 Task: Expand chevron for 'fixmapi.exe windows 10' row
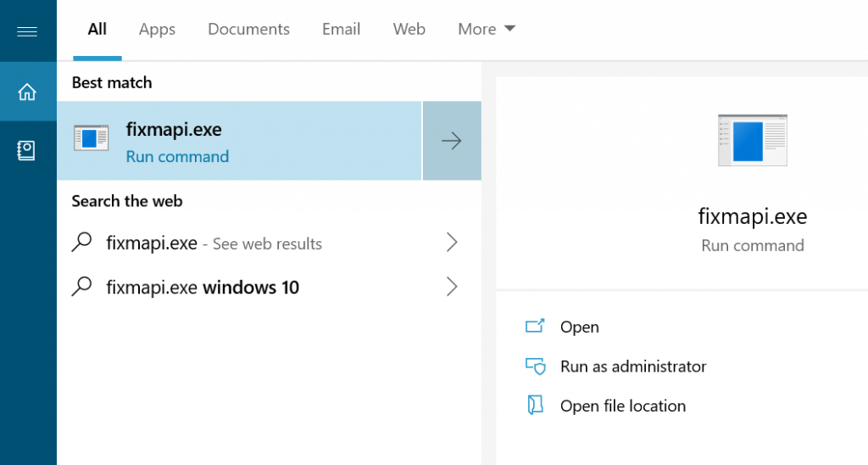(x=452, y=287)
